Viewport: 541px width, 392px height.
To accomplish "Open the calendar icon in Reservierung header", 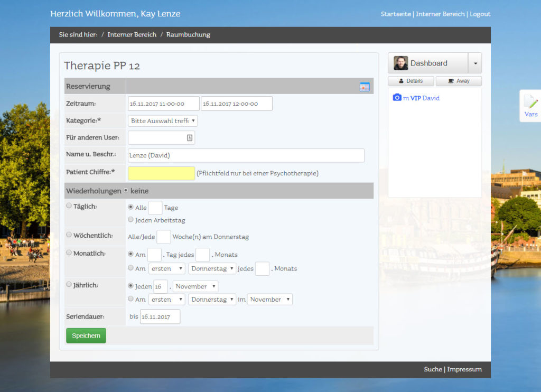I will pyautogui.click(x=365, y=87).
